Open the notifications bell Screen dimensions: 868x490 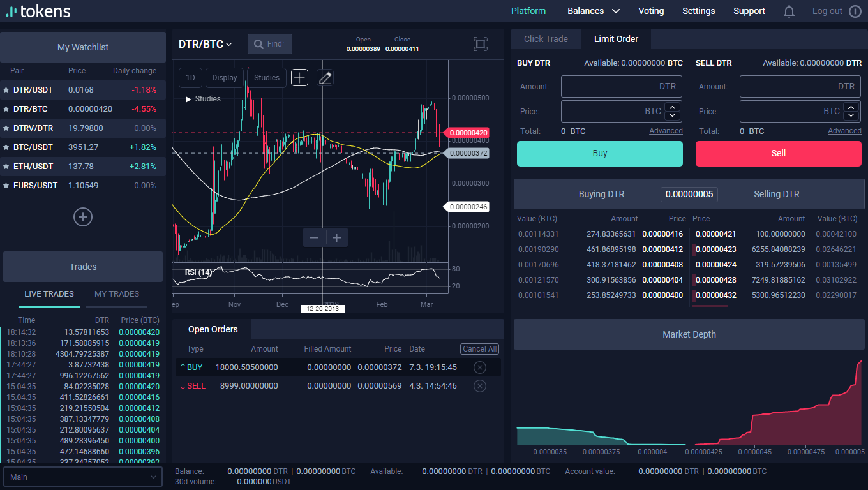[x=789, y=11]
